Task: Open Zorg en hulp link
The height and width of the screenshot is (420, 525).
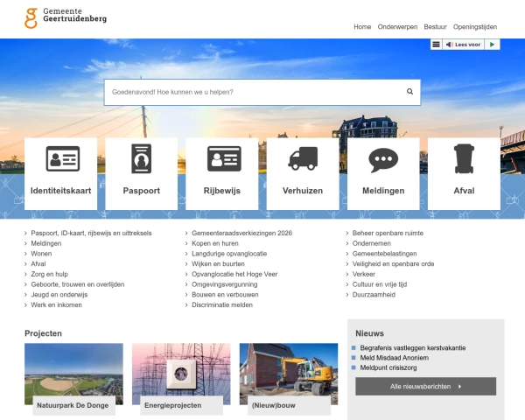Action: 49,274
